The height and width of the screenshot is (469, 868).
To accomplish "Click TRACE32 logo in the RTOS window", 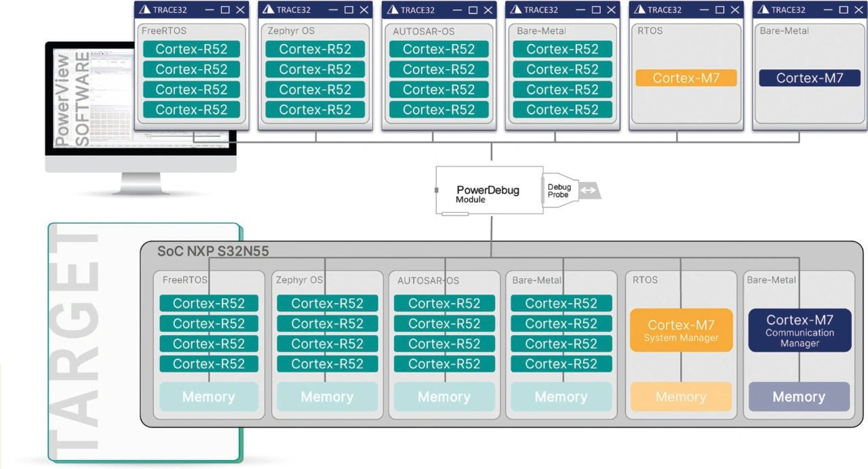I will (x=639, y=9).
